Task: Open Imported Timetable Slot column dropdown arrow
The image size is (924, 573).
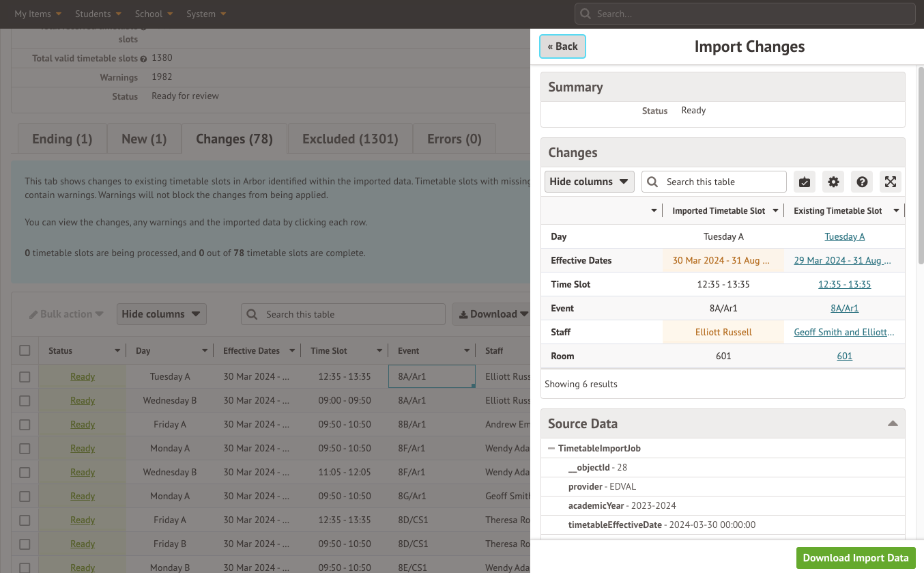Action: point(775,211)
